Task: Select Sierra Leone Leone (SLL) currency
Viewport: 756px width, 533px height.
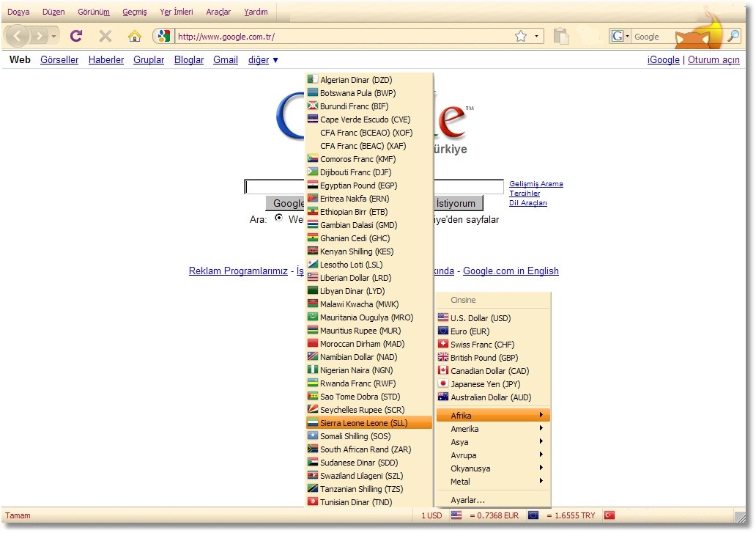Action: 368,422
